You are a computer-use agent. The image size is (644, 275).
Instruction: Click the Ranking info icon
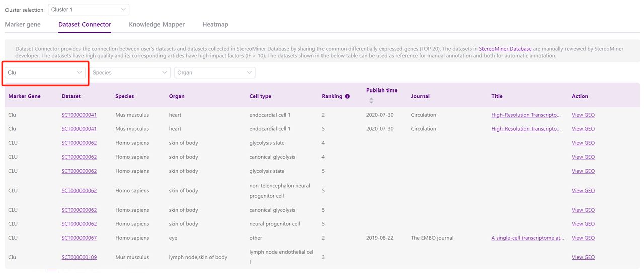pos(347,96)
